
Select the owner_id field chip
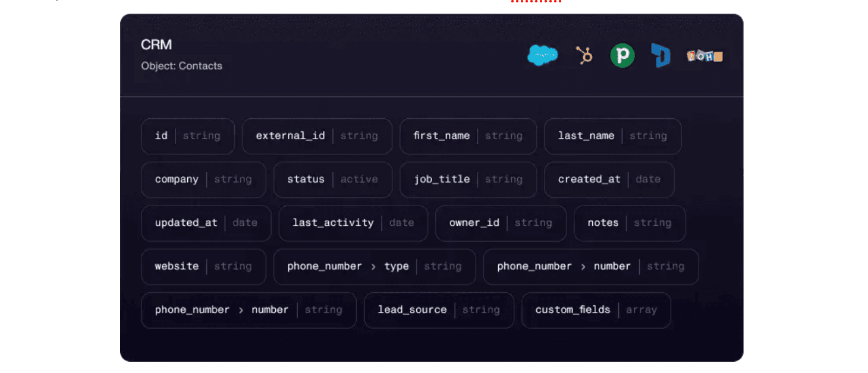pyautogui.click(x=501, y=223)
